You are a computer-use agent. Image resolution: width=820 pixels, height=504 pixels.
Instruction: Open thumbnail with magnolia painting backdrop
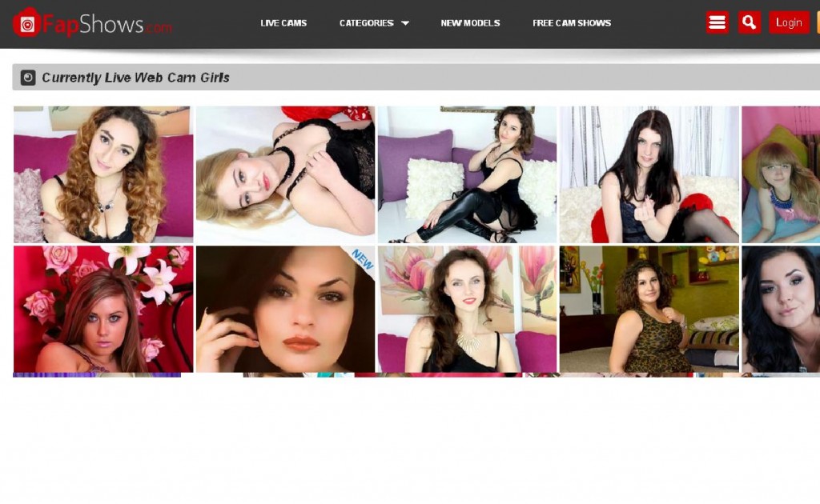point(467,309)
